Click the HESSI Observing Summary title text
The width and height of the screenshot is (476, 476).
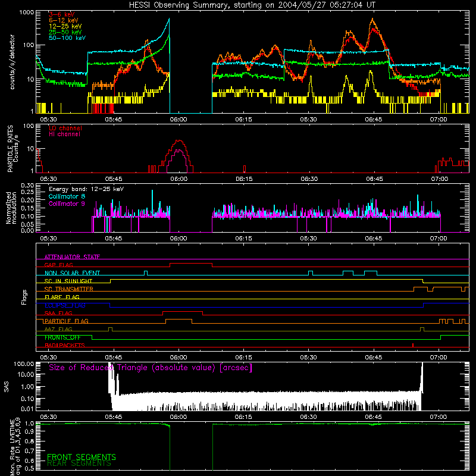(252, 5)
